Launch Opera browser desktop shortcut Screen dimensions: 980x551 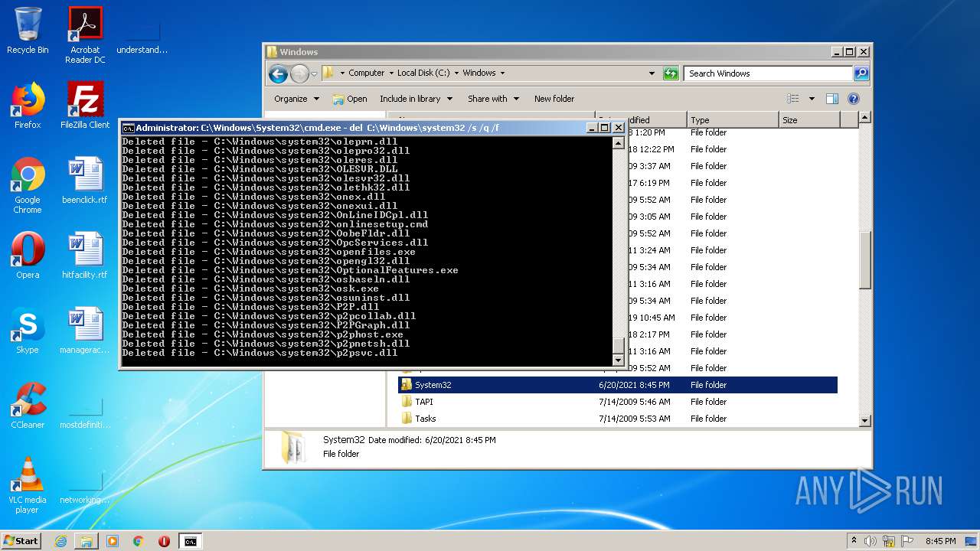[x=28, y=256]
